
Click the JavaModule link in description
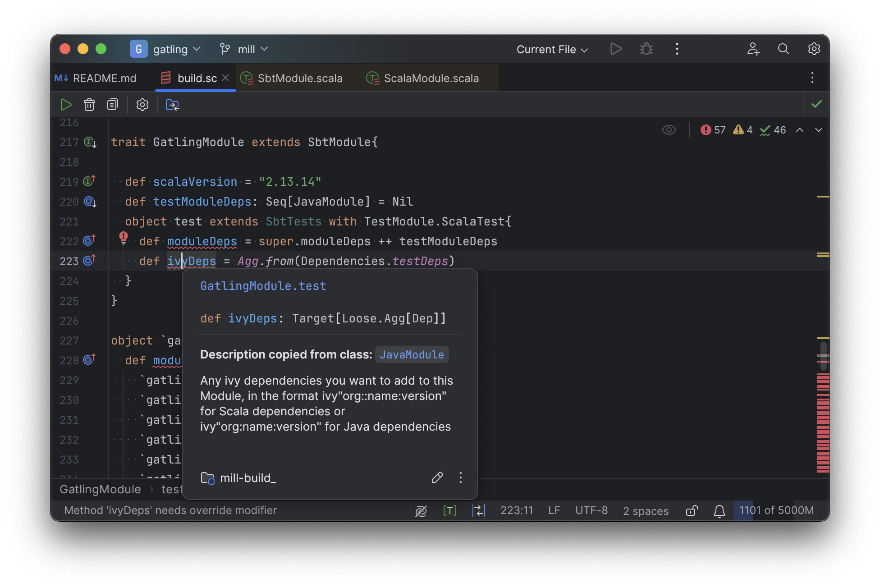412,354
